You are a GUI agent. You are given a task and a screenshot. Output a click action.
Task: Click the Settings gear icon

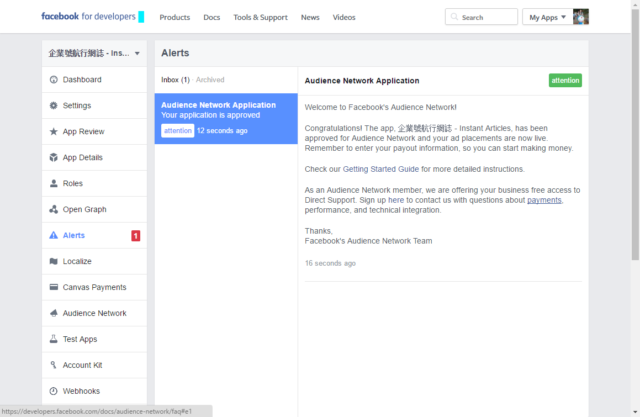[53, 105]
